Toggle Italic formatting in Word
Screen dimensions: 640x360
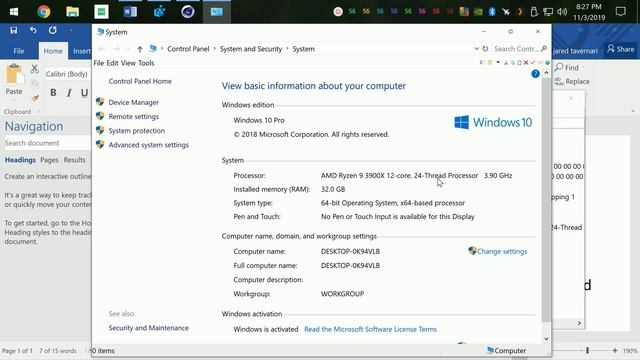tap(69, 93)
